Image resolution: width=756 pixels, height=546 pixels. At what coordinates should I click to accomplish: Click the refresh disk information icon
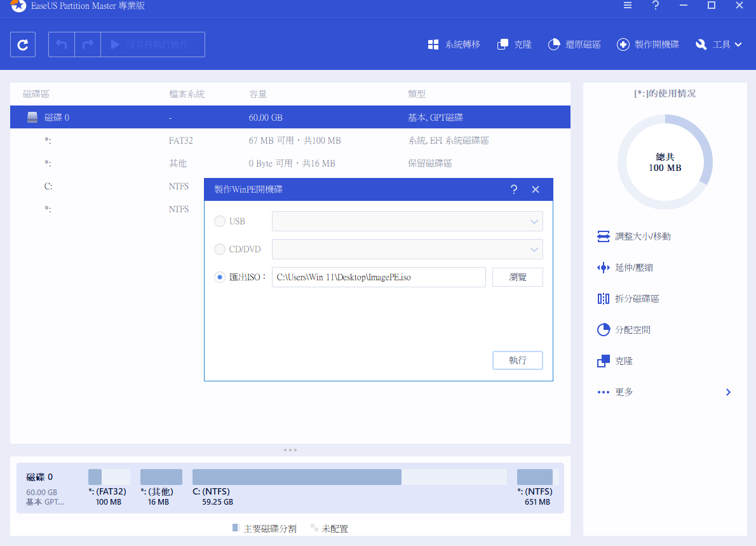[x=23, y=44]
